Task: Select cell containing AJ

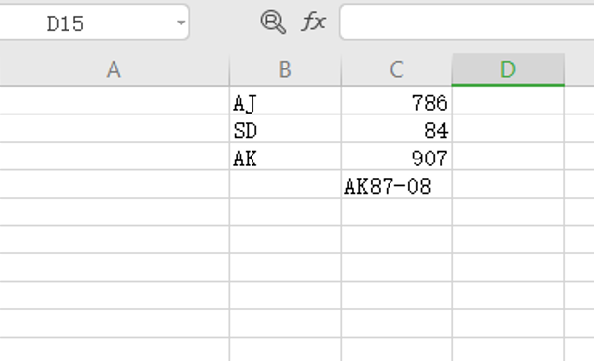Action: [285, 101]
